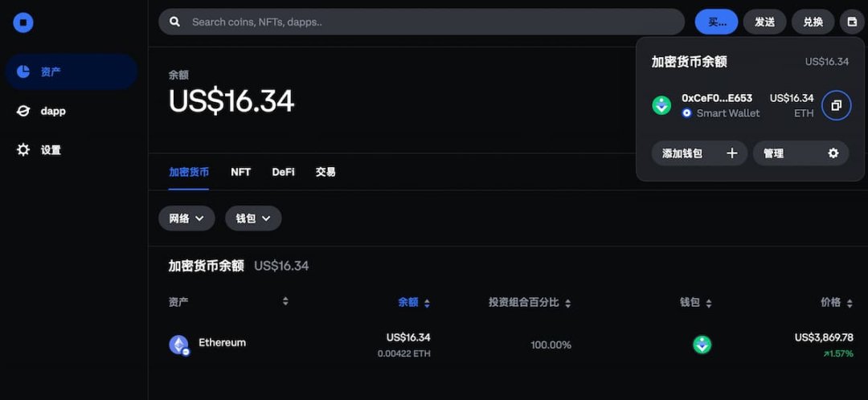
Task: Expand the 钱包 wallet filter dropdown
Action: [x=253, y=218]
